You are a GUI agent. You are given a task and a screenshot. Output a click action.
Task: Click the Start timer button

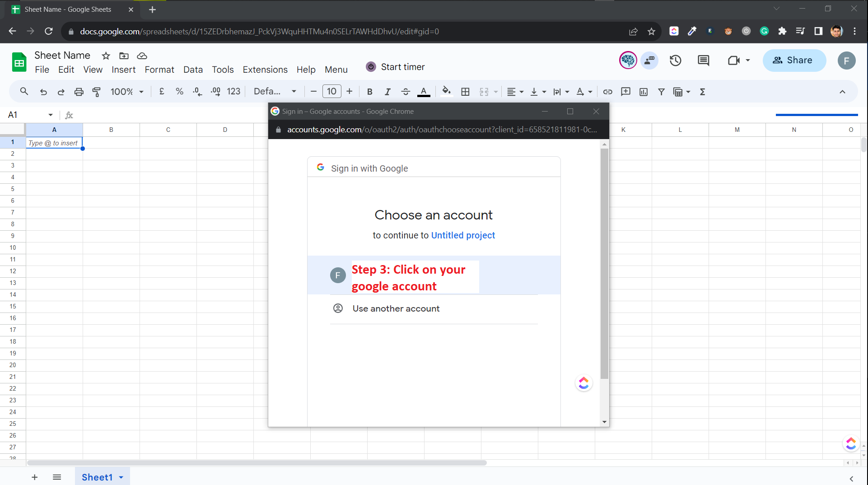pos(395,67)
